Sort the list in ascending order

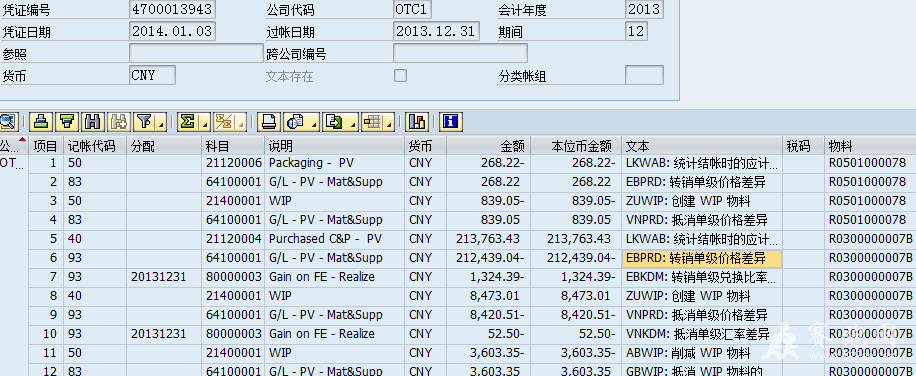tap(40, 121)
